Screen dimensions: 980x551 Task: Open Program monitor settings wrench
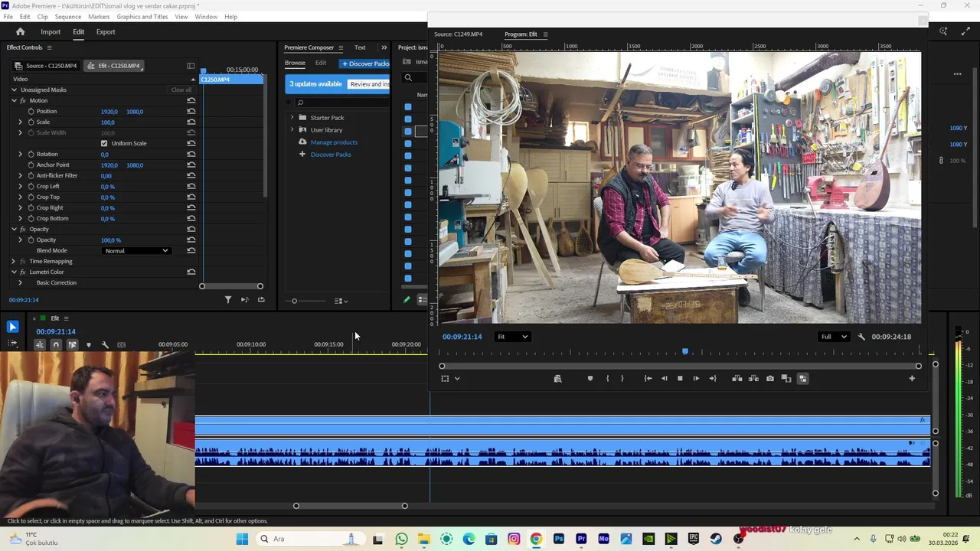[x=861, y=337]
